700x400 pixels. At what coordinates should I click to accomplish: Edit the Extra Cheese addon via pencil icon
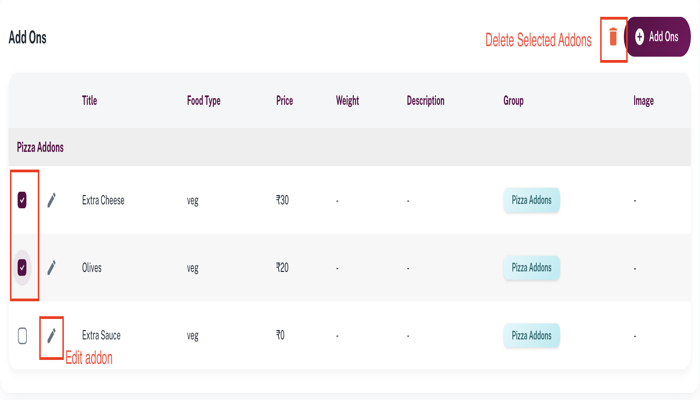52,200
